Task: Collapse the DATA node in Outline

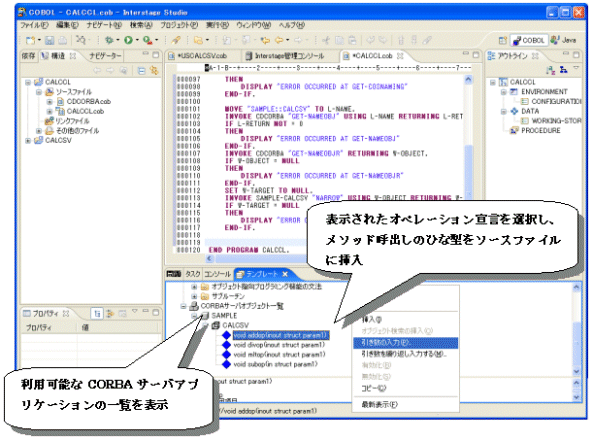Action: pyautogui.click(x=503, y=111)
